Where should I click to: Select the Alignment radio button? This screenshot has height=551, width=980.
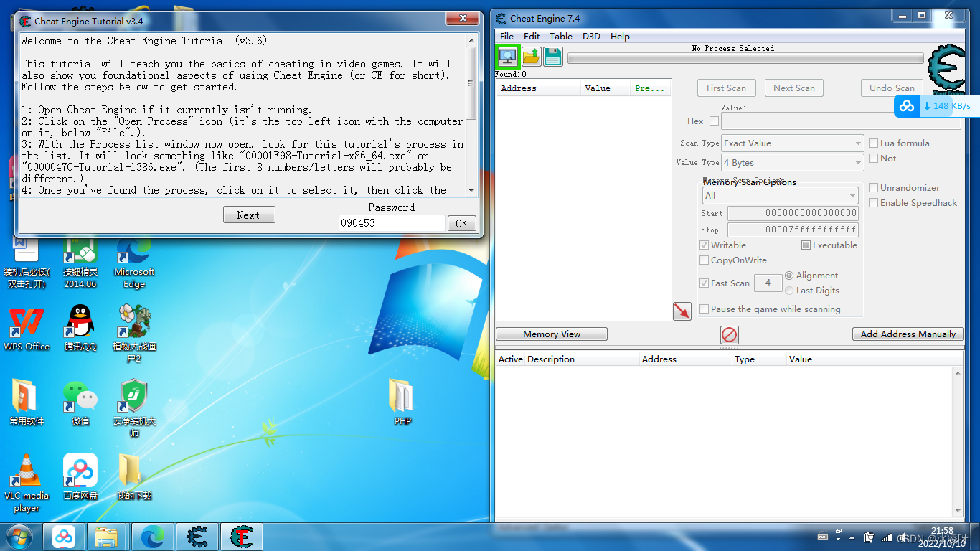click(789, 275)
